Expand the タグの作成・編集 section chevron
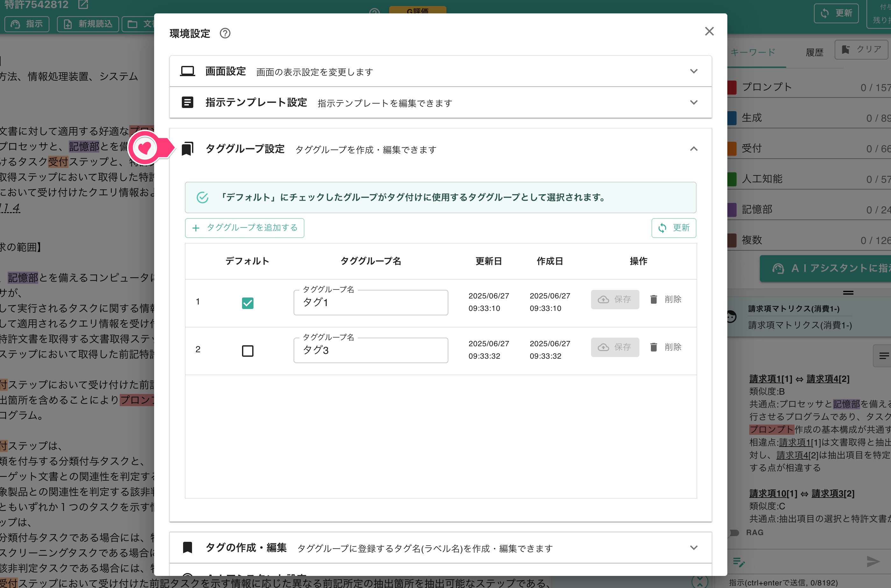The width and height of the screenshot is (891, 588). pyautogui.click(x=694, y=548)
